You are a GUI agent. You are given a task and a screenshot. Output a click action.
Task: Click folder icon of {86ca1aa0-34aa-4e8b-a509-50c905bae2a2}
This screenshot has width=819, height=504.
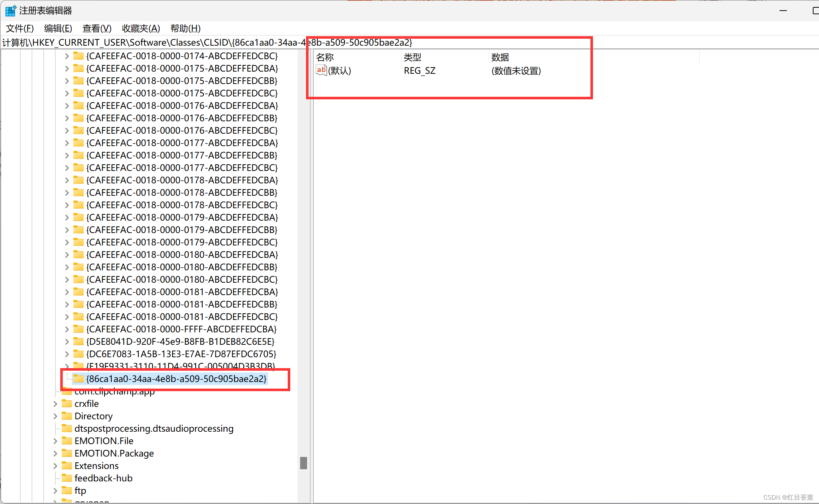point(78,378)
